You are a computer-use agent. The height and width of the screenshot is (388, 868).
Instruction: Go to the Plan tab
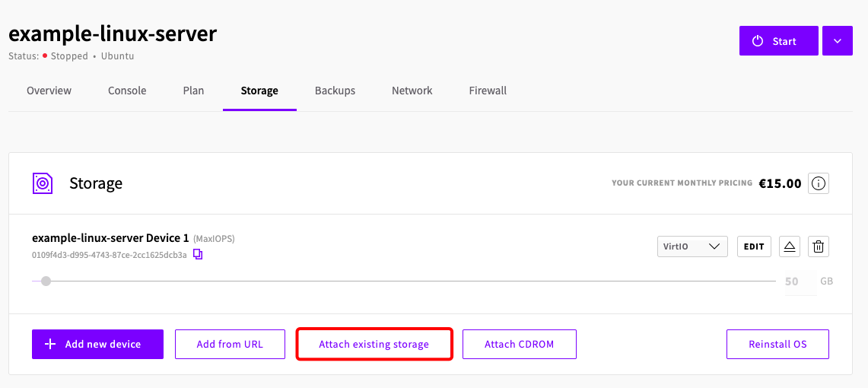tap(193, 91)
